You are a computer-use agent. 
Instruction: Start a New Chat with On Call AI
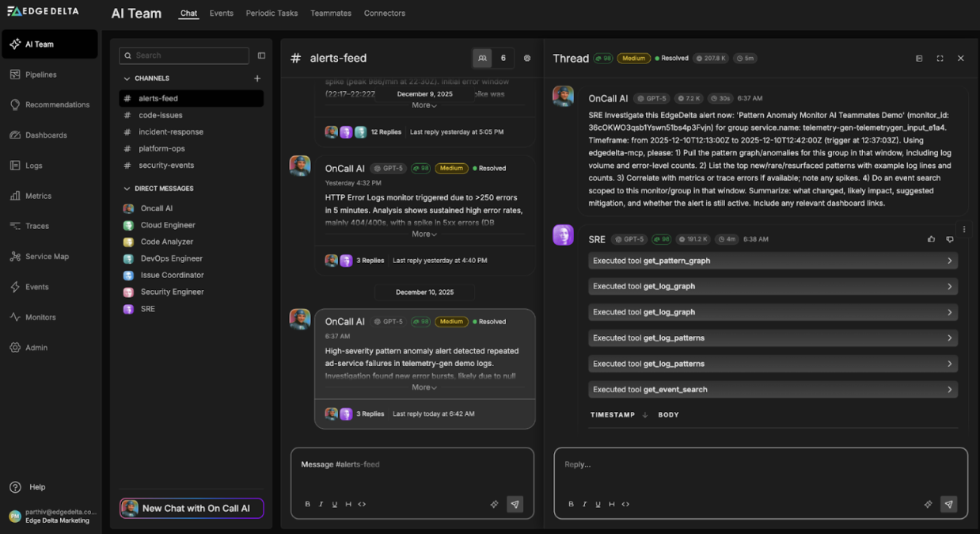pos(191,508)
